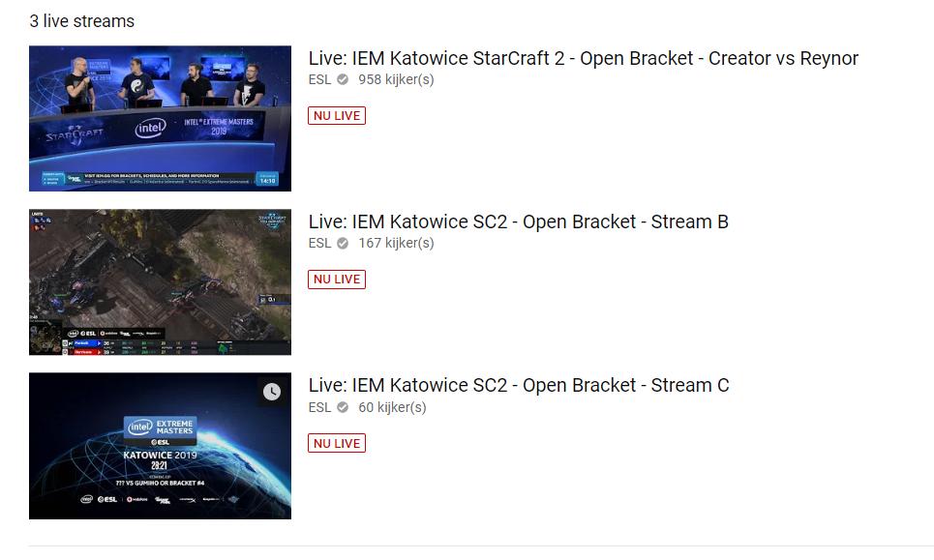The height and width of the screenshot is (560, 934).
Task: Open the Stream B gameplay thumbnail
Action: [161, 282]
